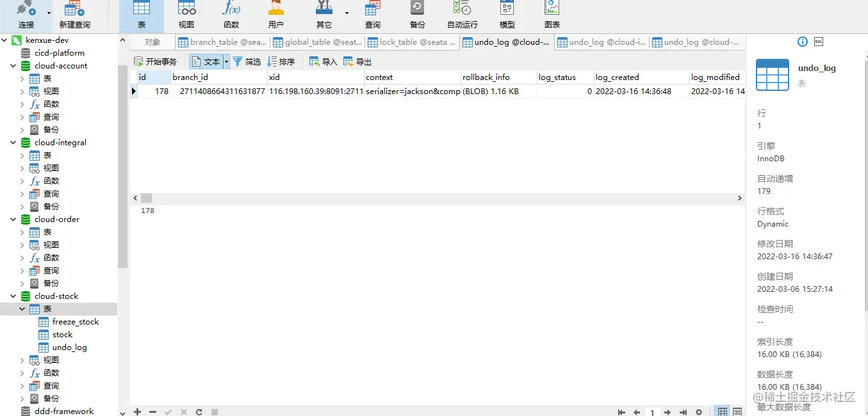Click the (BLOB) 1.16 KB cell
This screenshot has width=868, height=416.
498,91
